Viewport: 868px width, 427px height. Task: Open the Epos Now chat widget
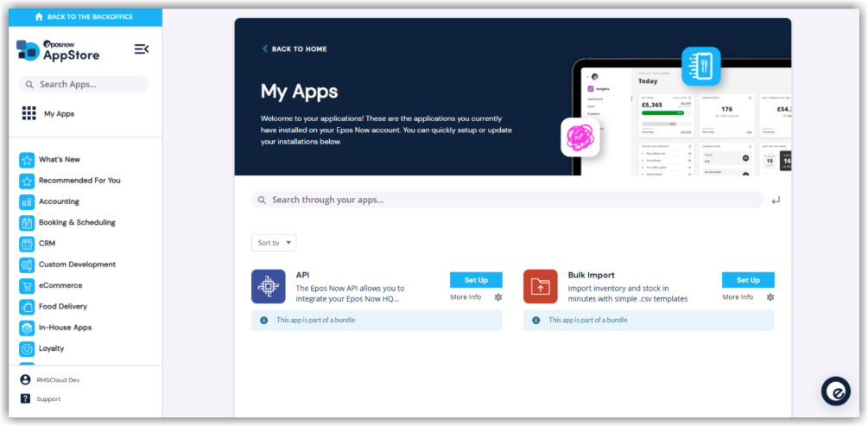(x=836, y=392)
